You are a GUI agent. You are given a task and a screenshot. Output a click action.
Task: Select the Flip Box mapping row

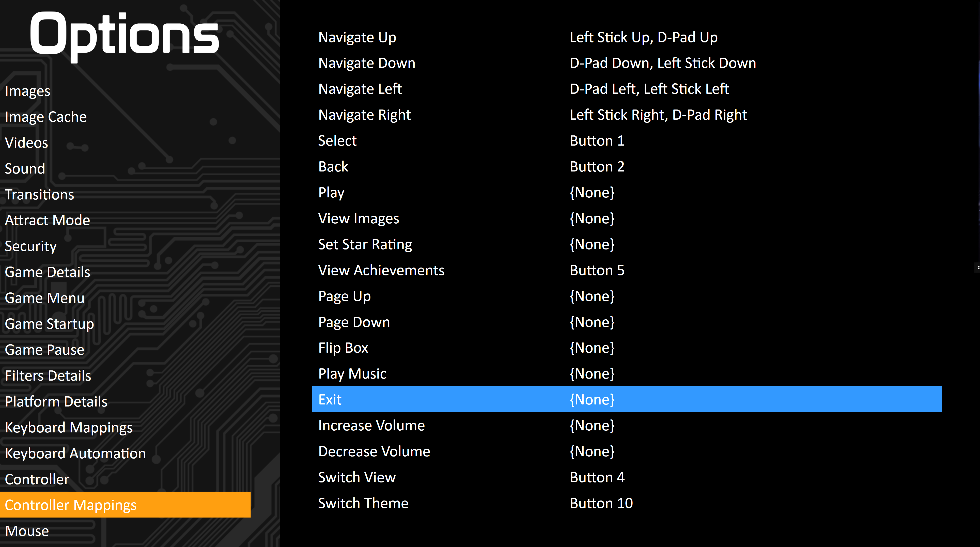click(x=627, y=348)
